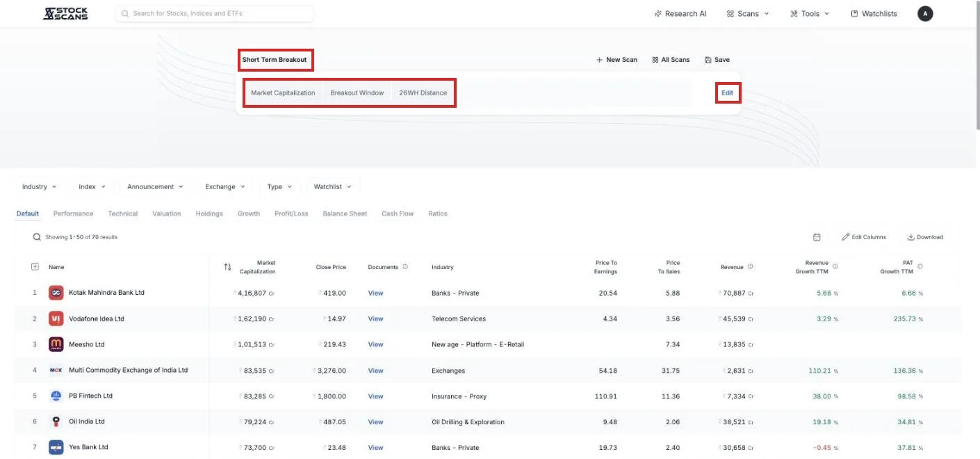The image size is (980, 459).
Task: Select the Valuation tab
Action: click(x=167, y=214)
